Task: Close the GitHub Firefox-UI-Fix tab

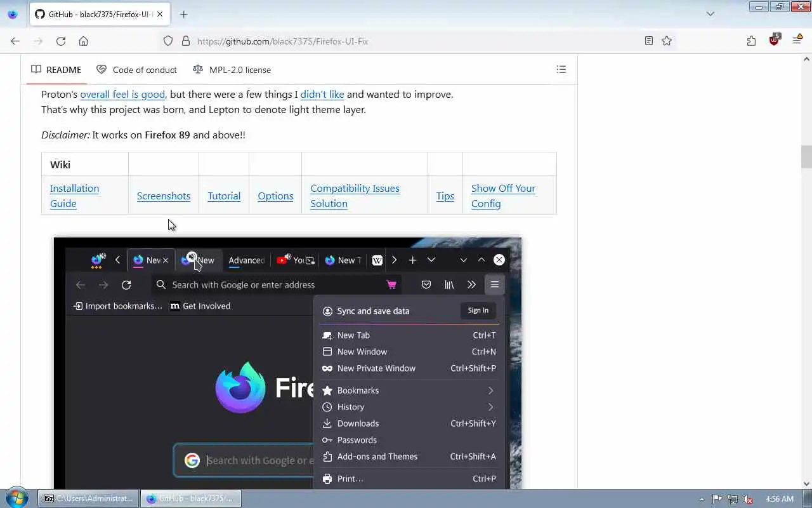Action: (x=159, y=14)
